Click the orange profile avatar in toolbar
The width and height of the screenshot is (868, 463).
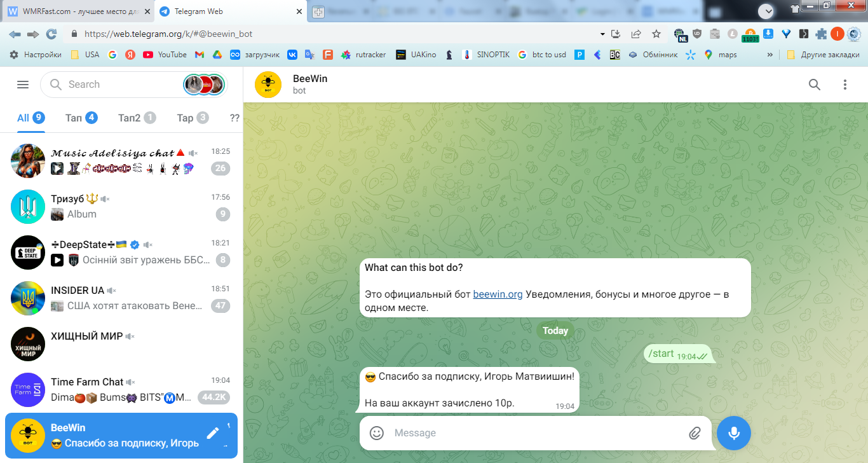(x=837, y=34)
